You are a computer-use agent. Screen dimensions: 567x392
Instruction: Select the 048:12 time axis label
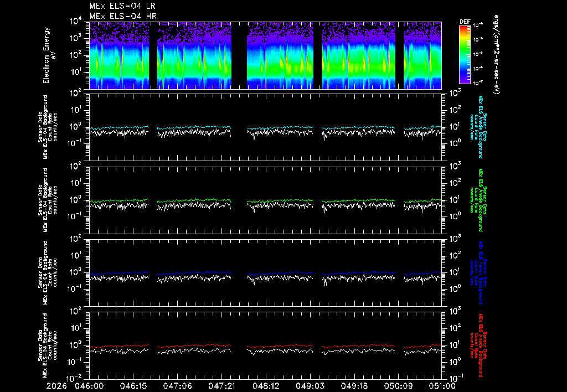[266, 386]
